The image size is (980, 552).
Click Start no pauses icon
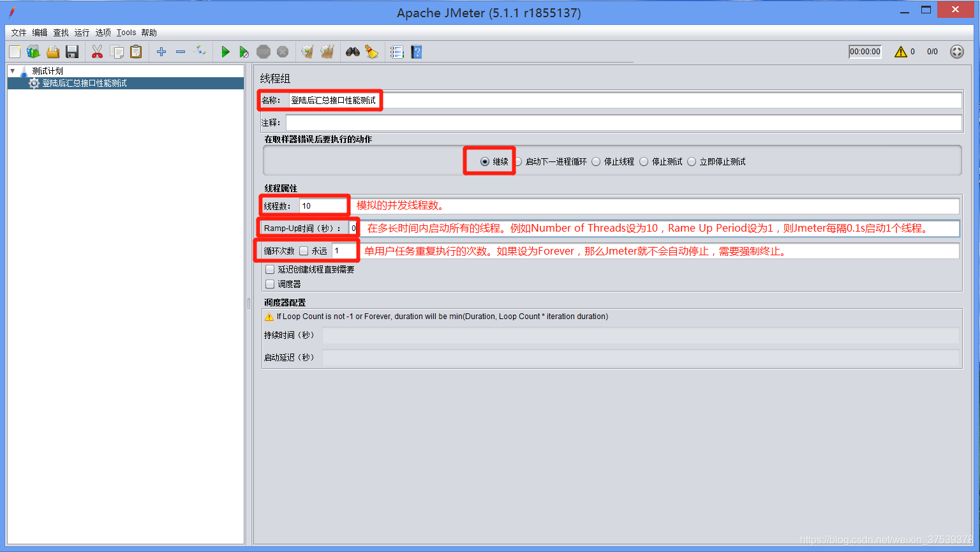point(244,52)
